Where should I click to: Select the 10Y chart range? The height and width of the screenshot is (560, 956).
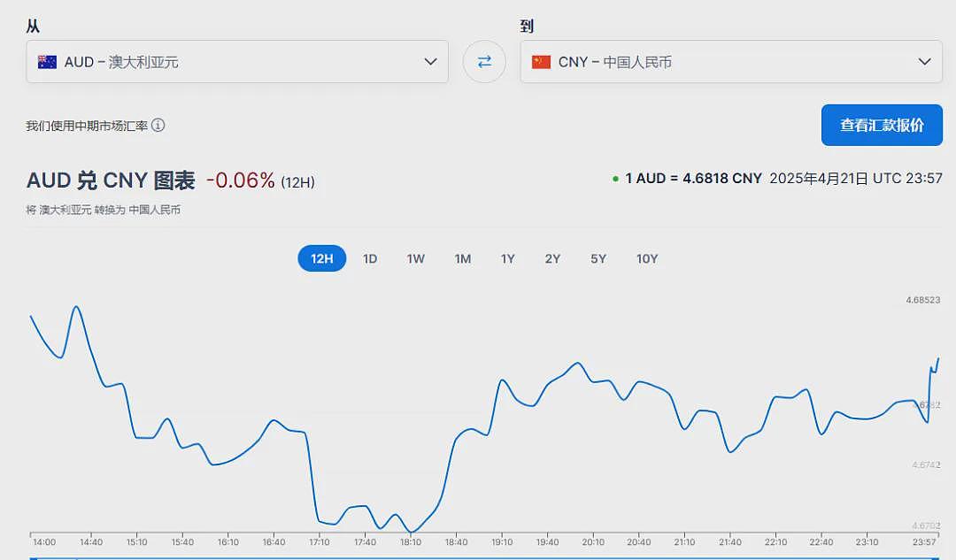(x=647, y=258)
